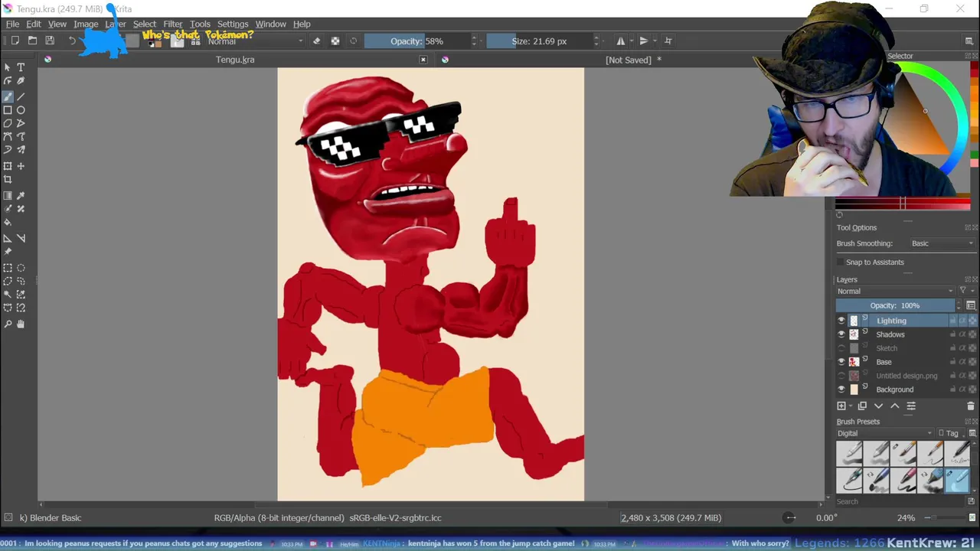Select the Gradient tool

(x=8, y=196)
